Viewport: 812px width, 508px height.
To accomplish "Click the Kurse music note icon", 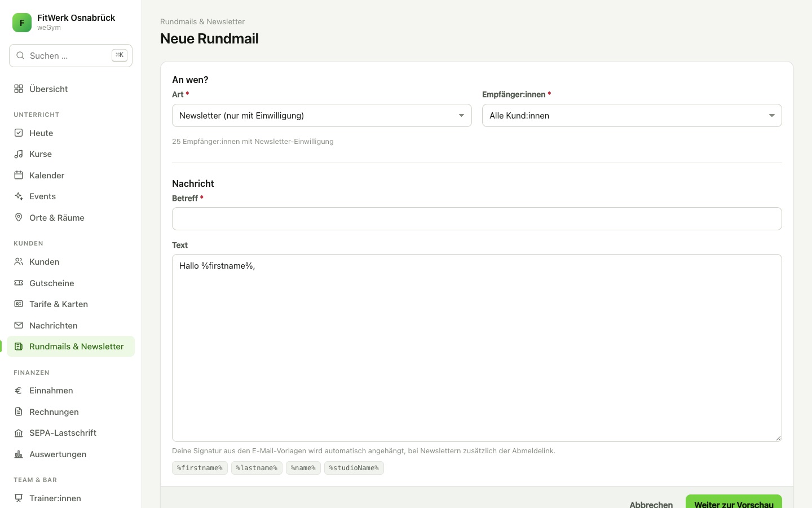I will tap(19, 154).
